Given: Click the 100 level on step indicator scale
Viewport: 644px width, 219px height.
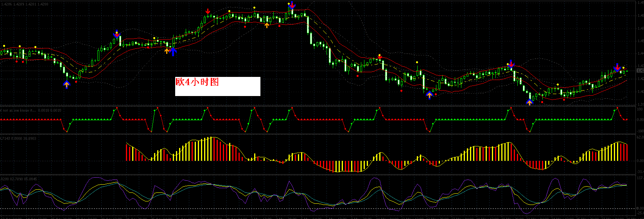Looking at the screenshot, I should coord(640,109).
